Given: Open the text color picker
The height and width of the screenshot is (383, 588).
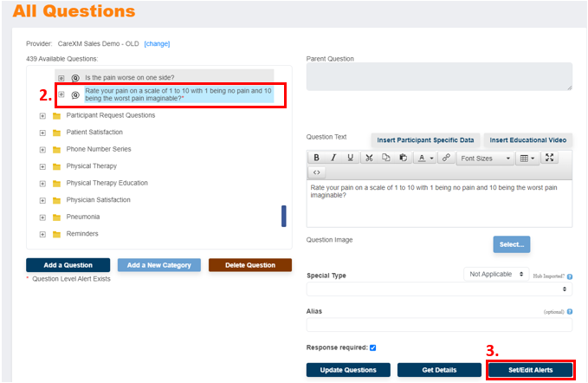Looking at the screenshot, I should pyautogui.click(x=425, y=159).
